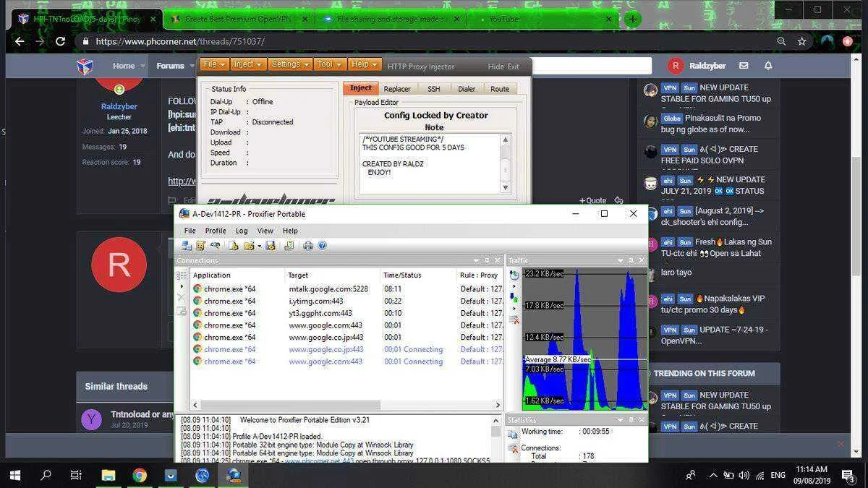Click the payload note vertical scrollbar

point(506,163)
